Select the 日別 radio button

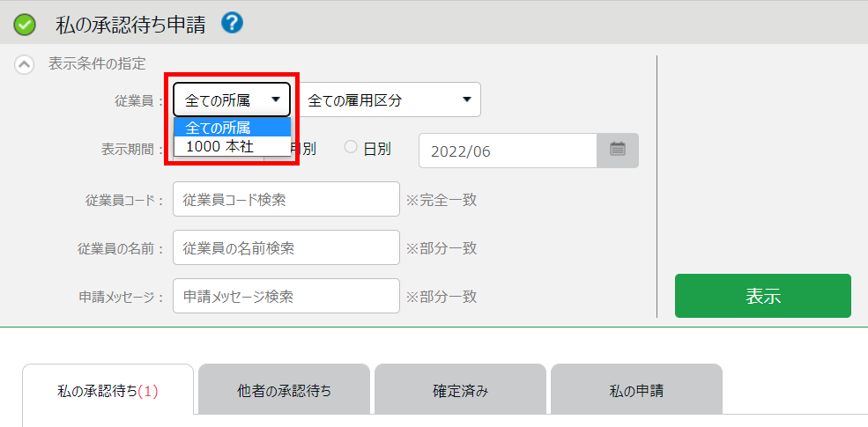(x=351, y=148)
